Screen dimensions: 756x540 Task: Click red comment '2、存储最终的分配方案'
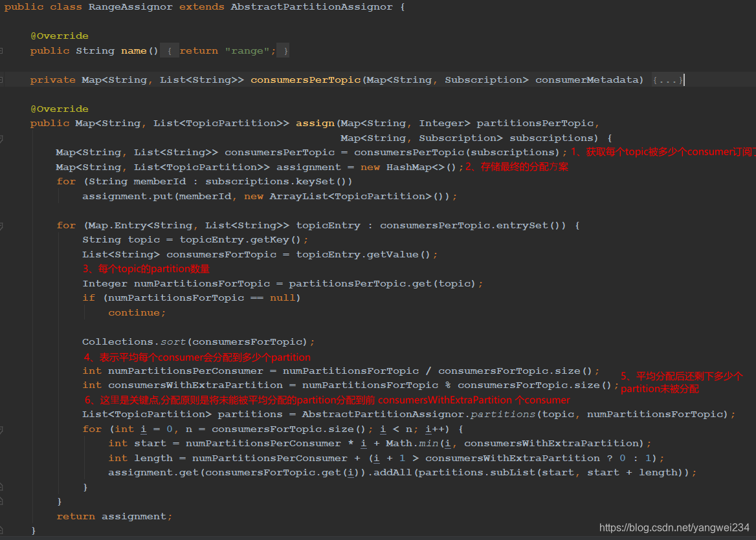pyautogui.click(x=517, y=167)
